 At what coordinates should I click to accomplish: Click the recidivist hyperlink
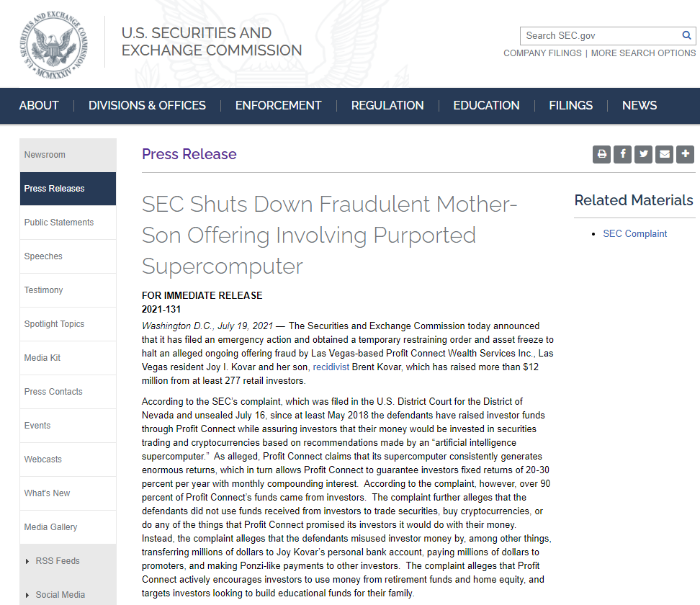point(331,367)
